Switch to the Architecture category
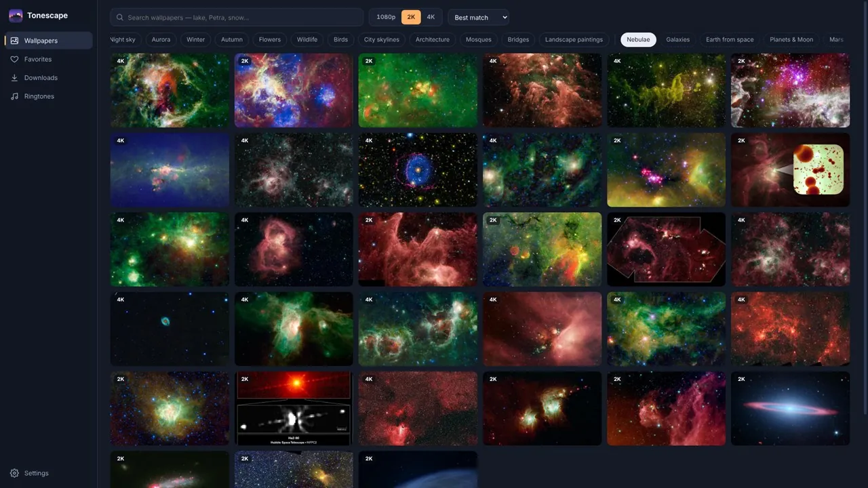 [x=433, y=39]
